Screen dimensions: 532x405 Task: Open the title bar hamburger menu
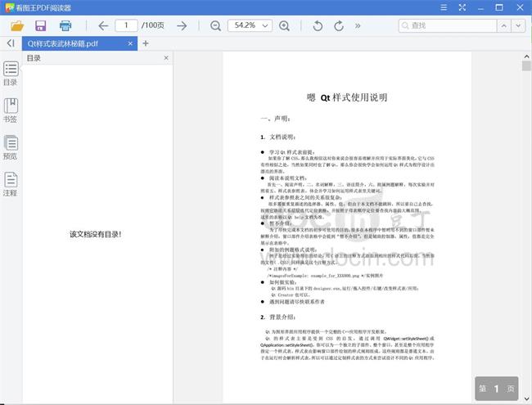[444, 7]
